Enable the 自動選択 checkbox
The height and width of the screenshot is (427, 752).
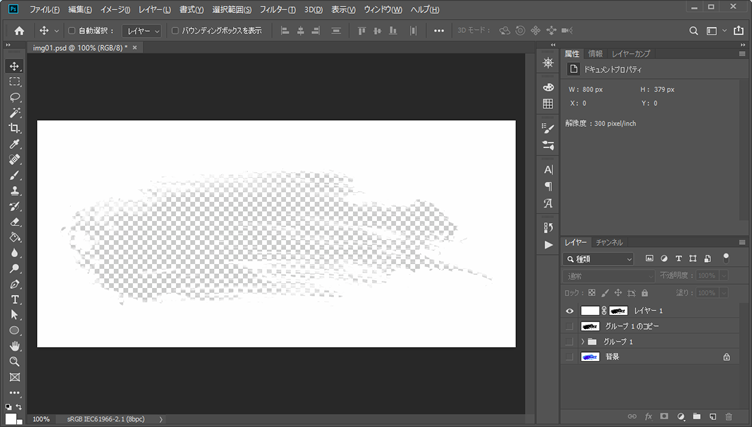[x=72, y=31]
